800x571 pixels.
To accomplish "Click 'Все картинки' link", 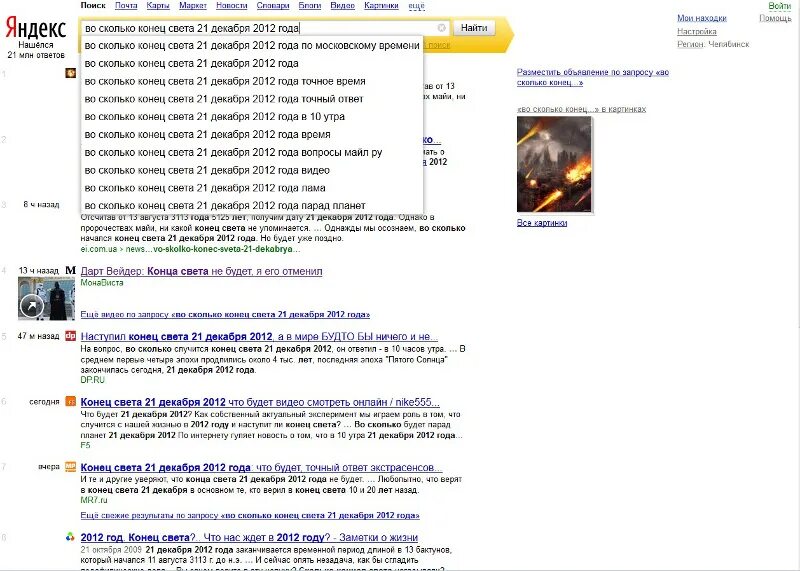I will pyautogui.click(x=542, y=223).
